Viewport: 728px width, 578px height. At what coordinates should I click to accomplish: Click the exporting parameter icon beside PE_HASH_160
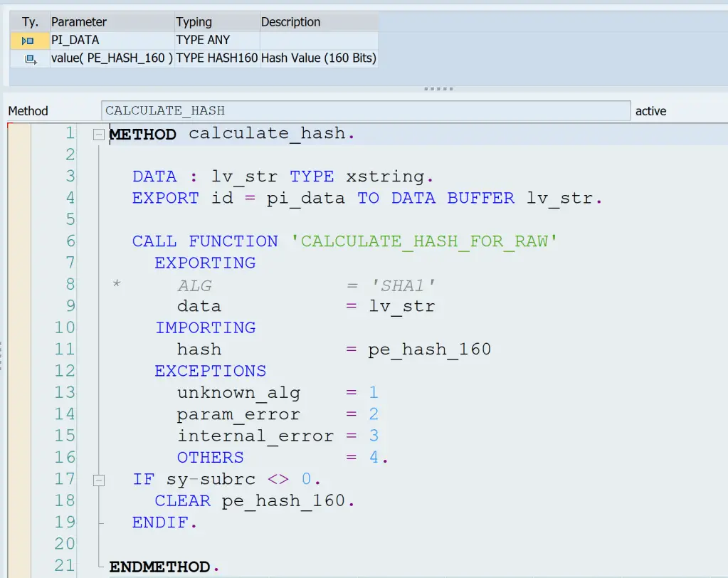[x=30, y=59]
